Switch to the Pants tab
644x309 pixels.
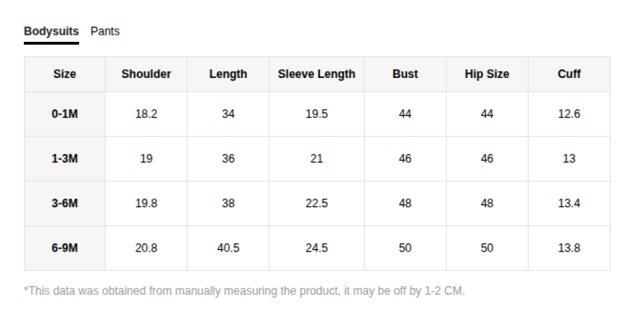point(105,31)
